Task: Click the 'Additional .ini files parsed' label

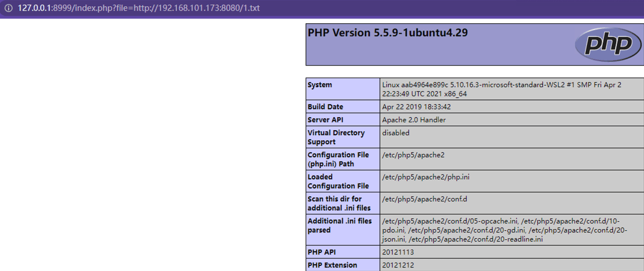Action: (x=340, y=225)
